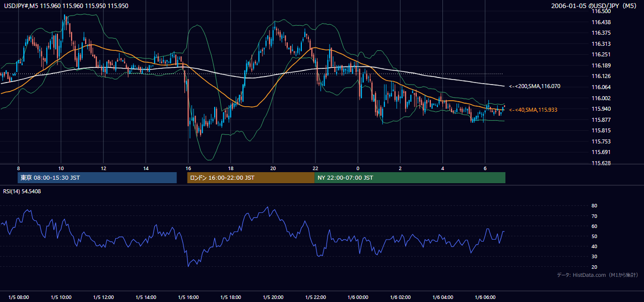
Task: Click the Tokyo 08:00-15:30 JST session bar
Action: coord(97,178)
